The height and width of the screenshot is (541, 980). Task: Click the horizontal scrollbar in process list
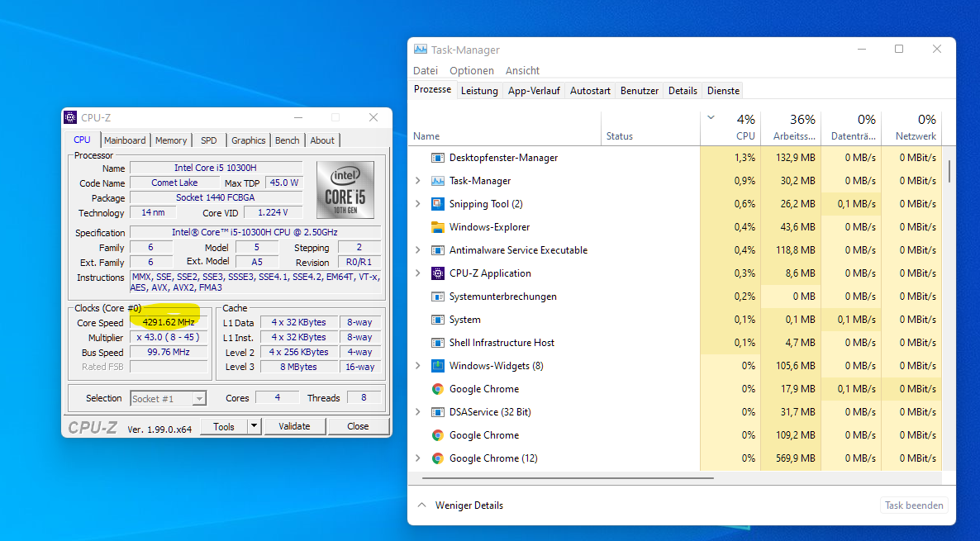pos(567,477)
